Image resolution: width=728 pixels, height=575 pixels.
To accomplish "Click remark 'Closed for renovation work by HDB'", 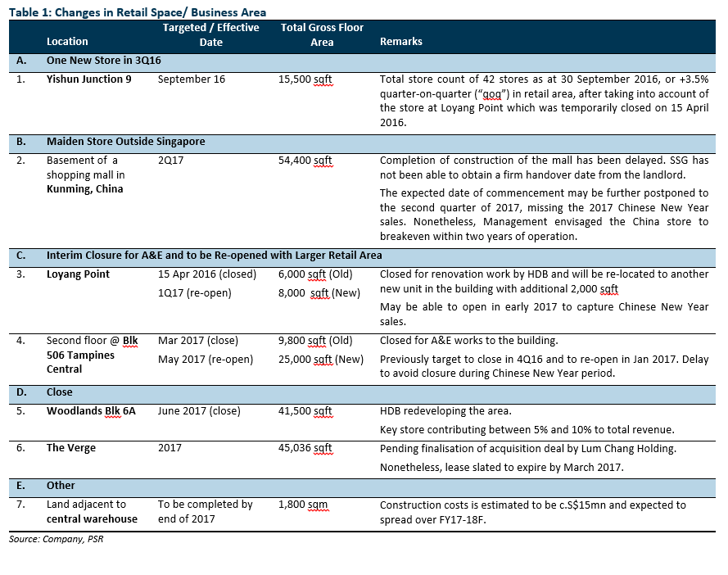I will pos(544,282).
